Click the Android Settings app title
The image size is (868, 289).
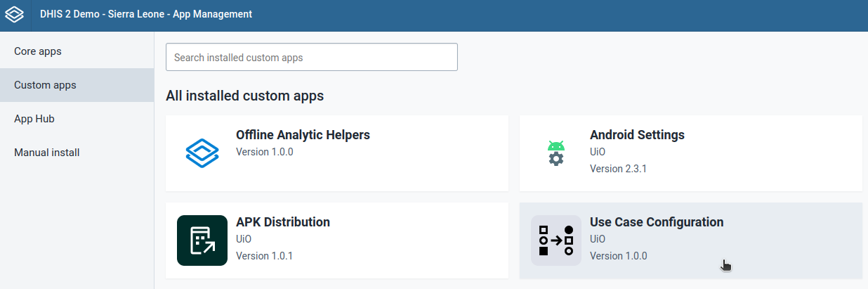[637, 135]
